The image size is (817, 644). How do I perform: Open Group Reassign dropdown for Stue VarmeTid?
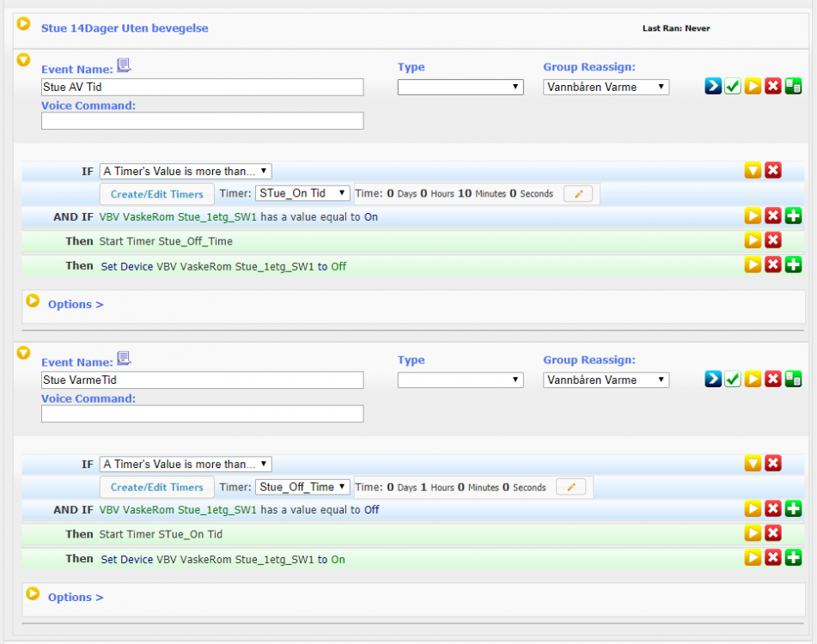[x=606, y=380]
